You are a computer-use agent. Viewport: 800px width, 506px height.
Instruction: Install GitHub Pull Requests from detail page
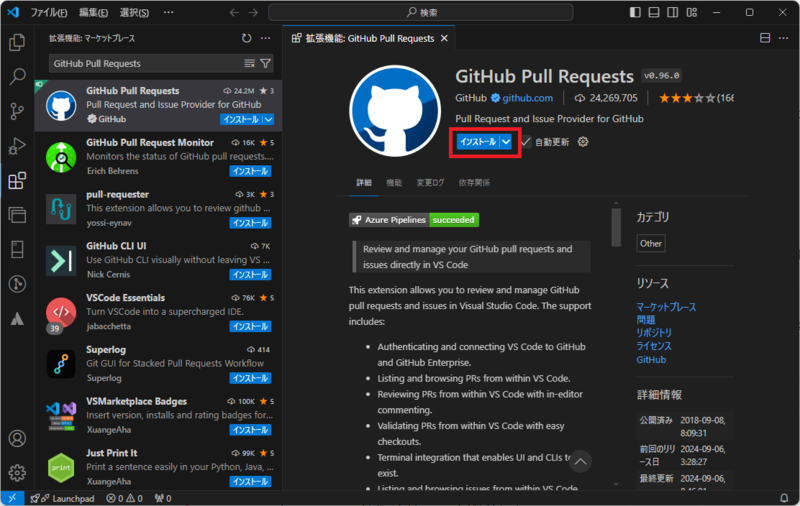(x=478, y=142)
